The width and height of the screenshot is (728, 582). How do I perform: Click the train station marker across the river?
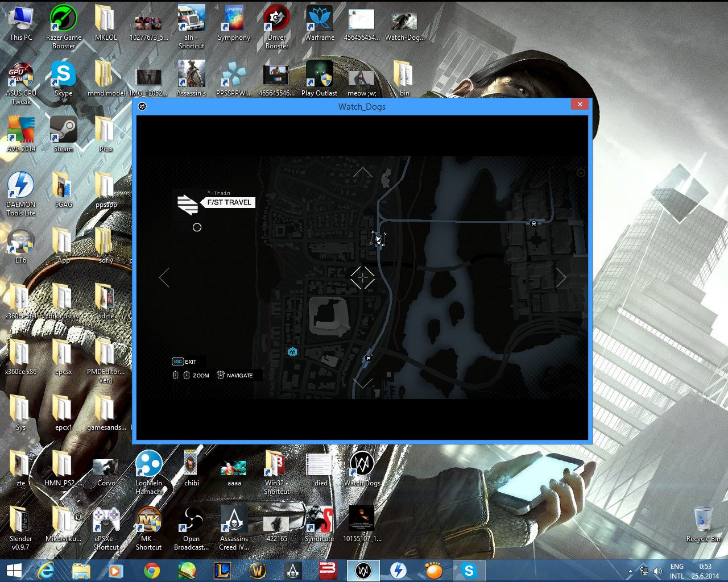(x=533, y=223)
